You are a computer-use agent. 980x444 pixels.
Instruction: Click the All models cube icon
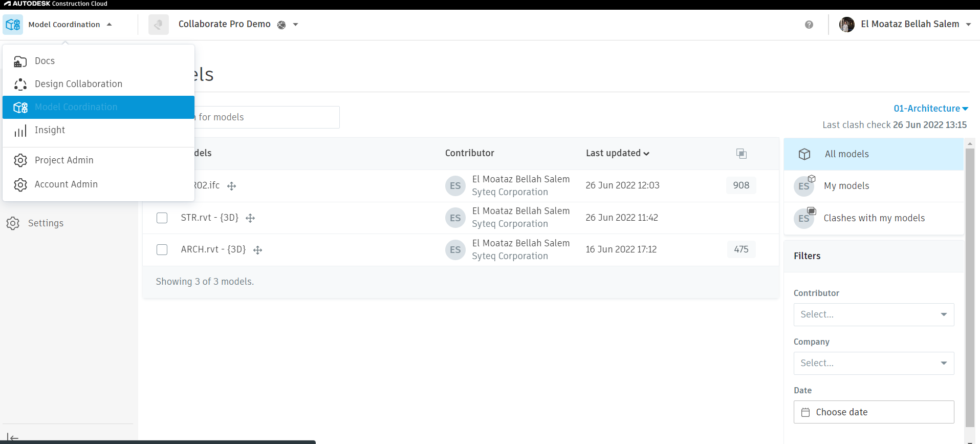(x=804, y=154)
